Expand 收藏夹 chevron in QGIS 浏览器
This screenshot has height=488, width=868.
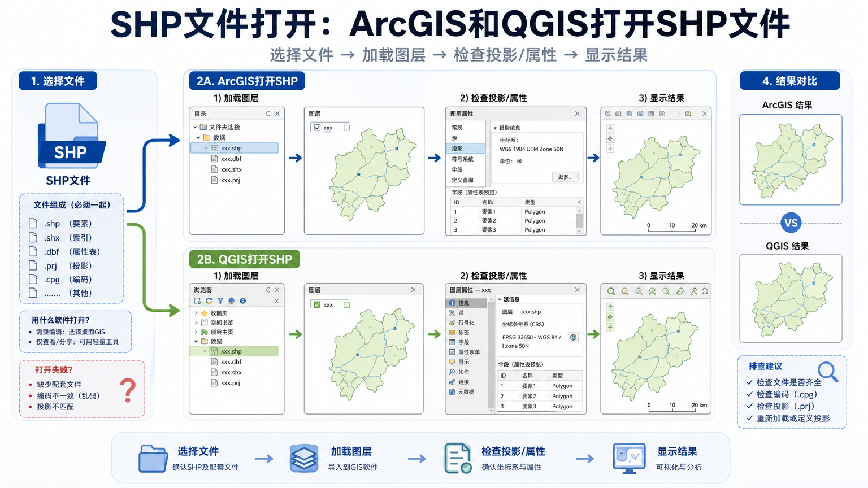pyautogui.click(x=196, y=313)
